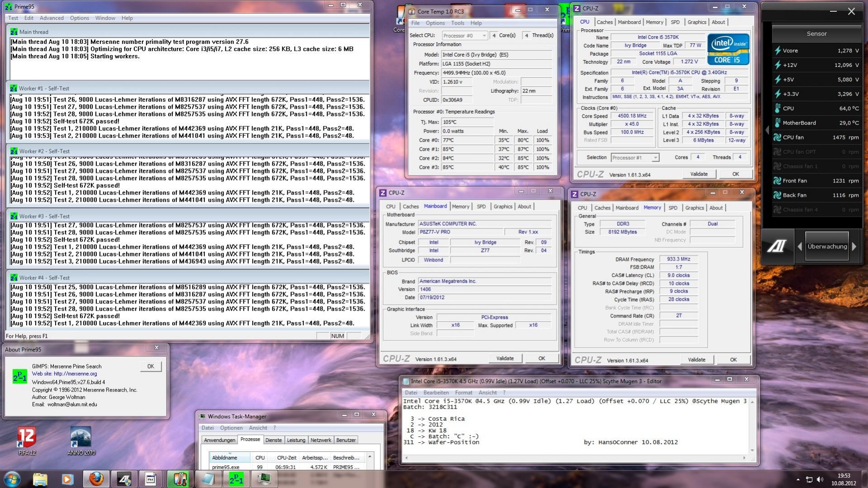This screenshot has height=488, width=868.
Task: Click the +3.3V lightning bolt sensor icon
Action: tap(778, 94)
